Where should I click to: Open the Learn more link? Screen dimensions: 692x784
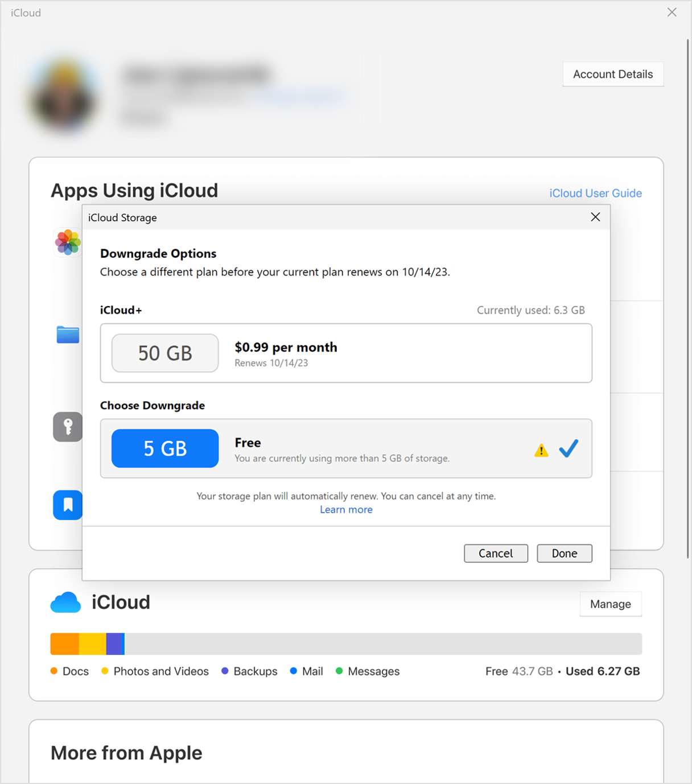(346, 509)
